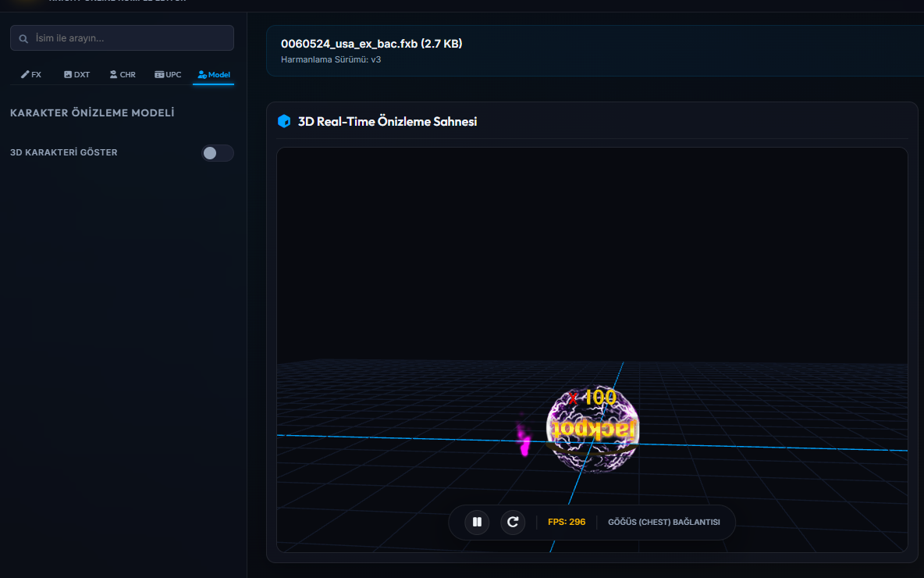Click the '3D KARAKTERİ GÖSTER' label
The width and height of the screenshot is (924, 578).
pos(64,152)
